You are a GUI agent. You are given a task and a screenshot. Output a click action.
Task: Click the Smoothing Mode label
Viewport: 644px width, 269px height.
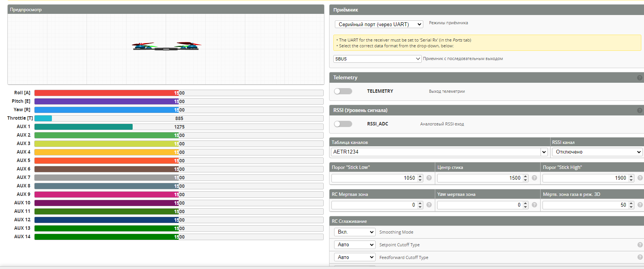pyautogui.click(x=396, y=232)
